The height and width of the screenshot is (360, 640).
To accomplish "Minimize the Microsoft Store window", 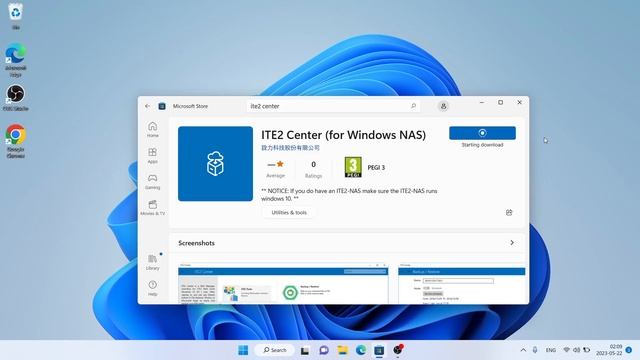I will coord(482,102).
